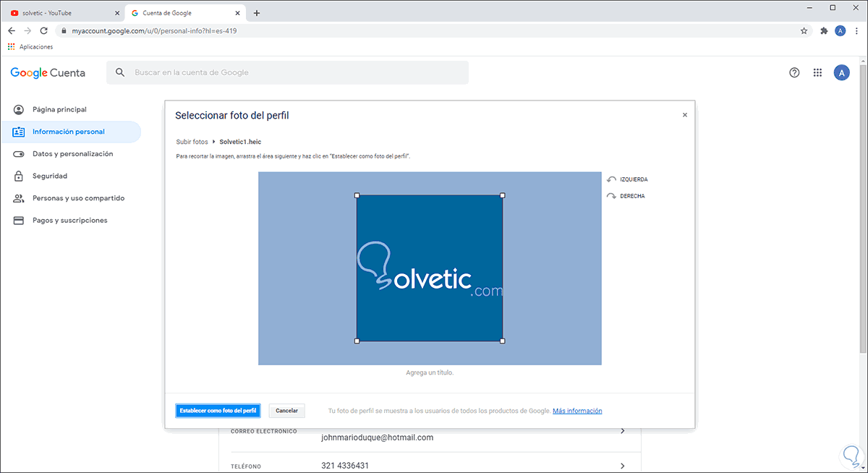Click the Solvetic image crop area

(x=430, y=268)
